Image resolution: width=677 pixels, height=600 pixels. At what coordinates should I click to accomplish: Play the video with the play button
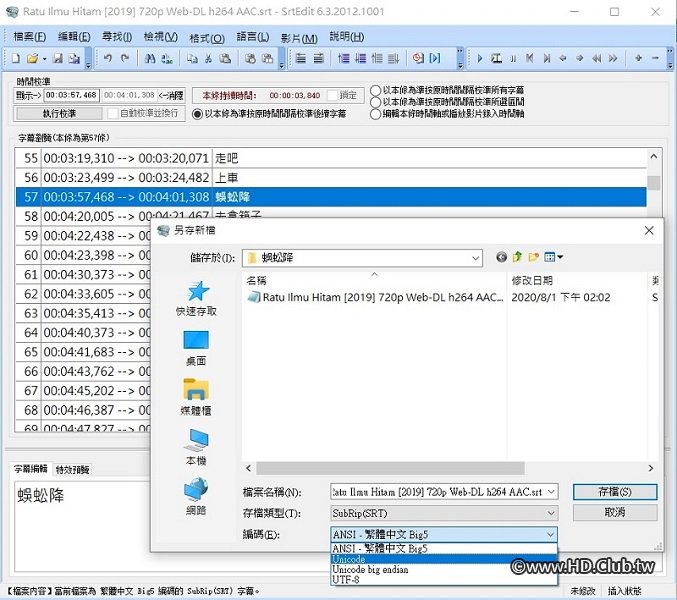coord(480,58)
